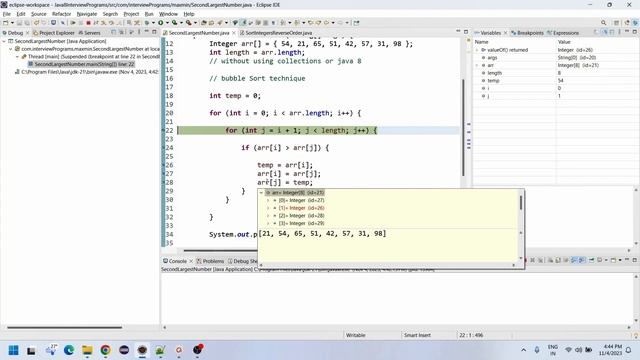
Task: Expand [1] Integer element in popup
Action: [x=268, y=208]
